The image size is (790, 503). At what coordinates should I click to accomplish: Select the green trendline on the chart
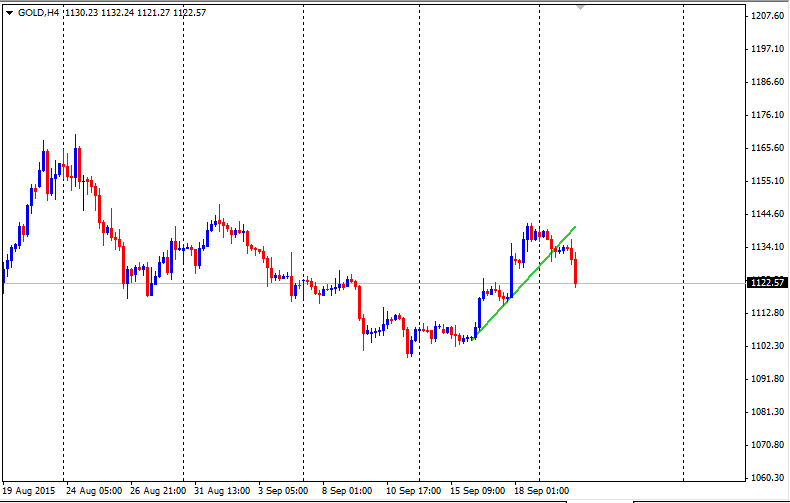pyautogui.click(x=526, y=282)
